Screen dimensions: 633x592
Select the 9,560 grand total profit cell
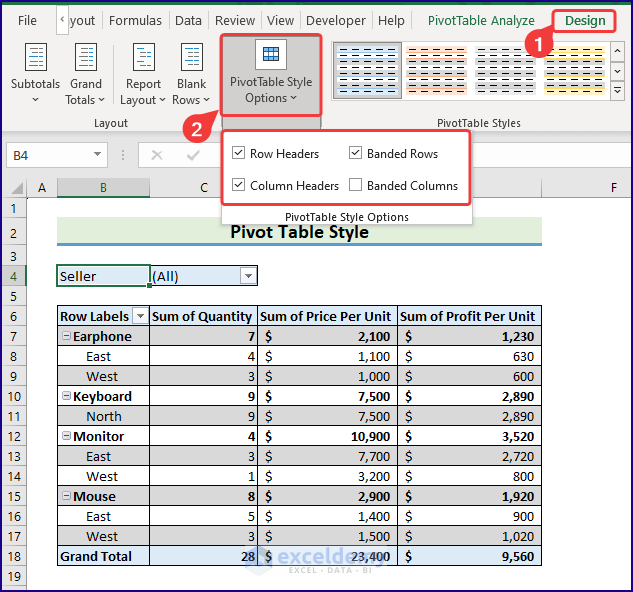[x=469, y=556]
